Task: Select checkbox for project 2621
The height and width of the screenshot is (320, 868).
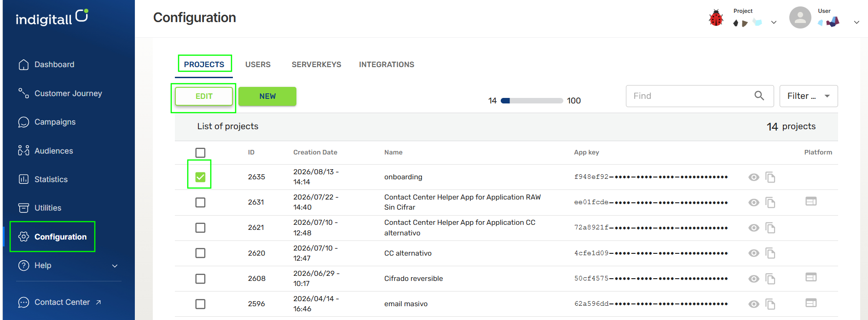Action: (x=200, y=228)
